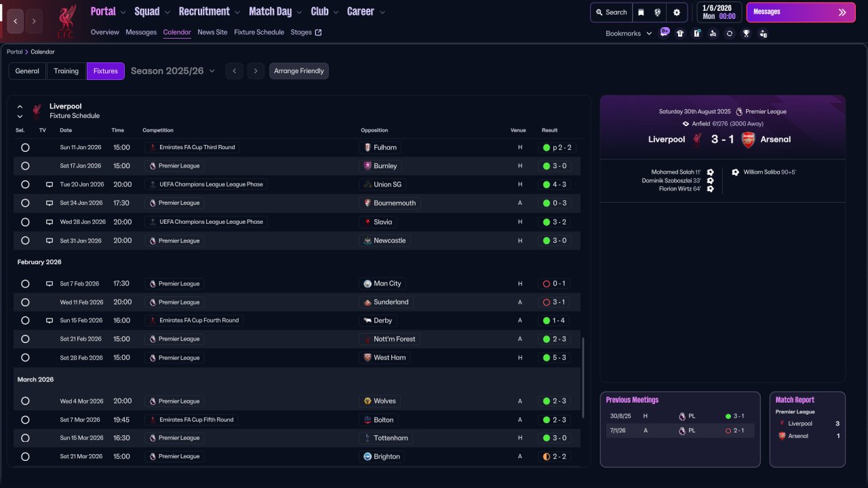Select the radio for the Brighton fixture
868x488 pixels.
[25, 457]
